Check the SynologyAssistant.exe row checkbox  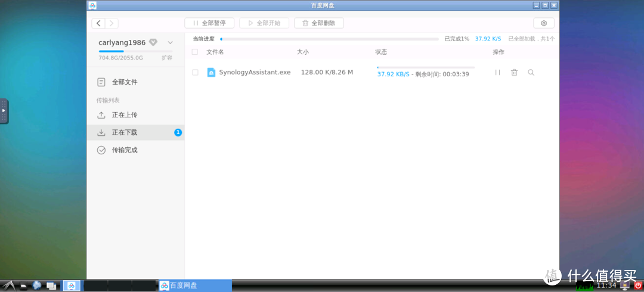pos(195,72)
